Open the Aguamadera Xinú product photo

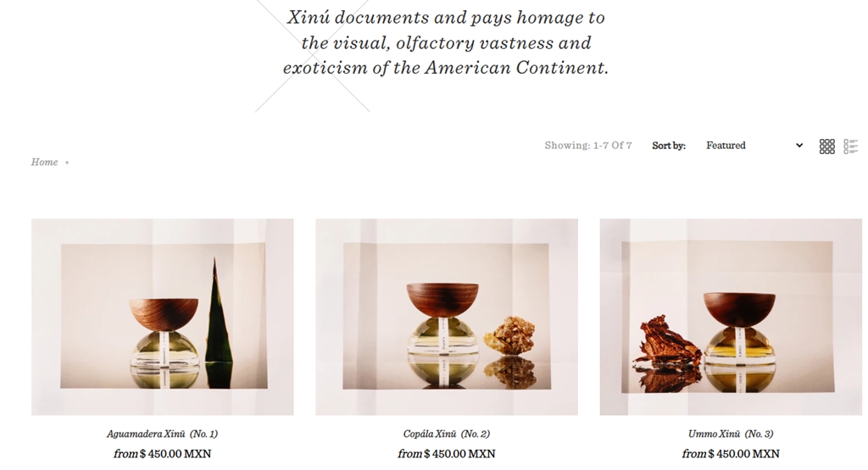[x=162, y=317]
